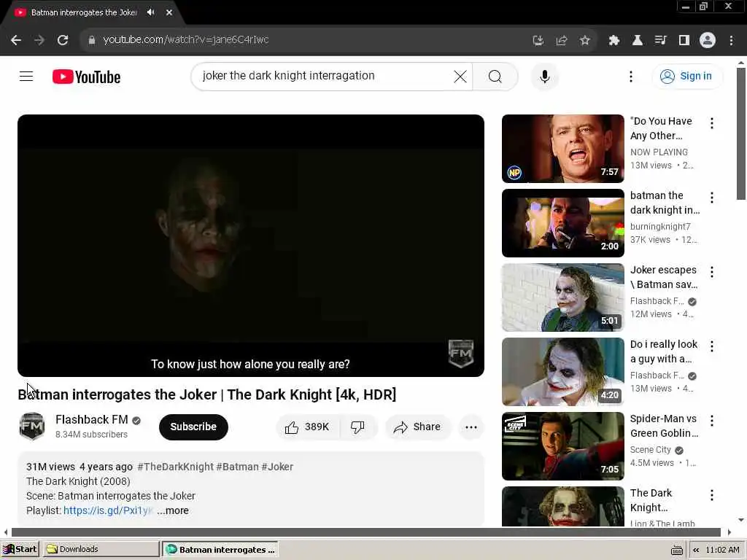Open the is.gd playlist link

108,510
